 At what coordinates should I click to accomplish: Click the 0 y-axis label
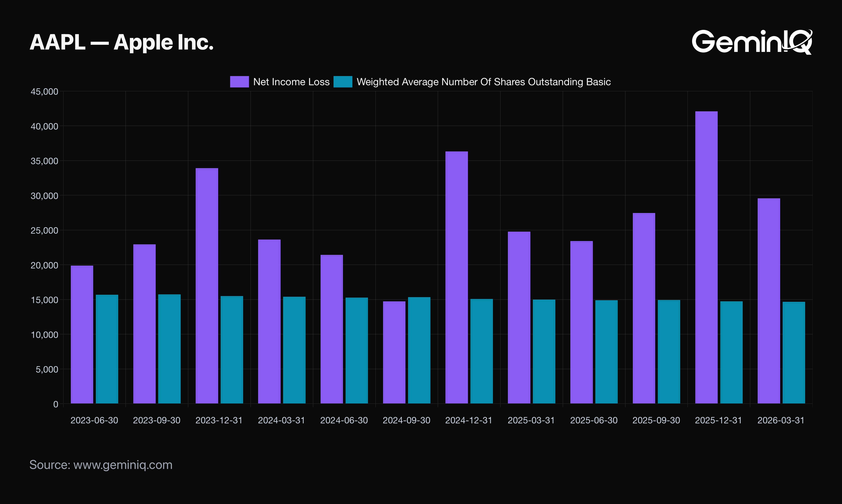point(56,404)
